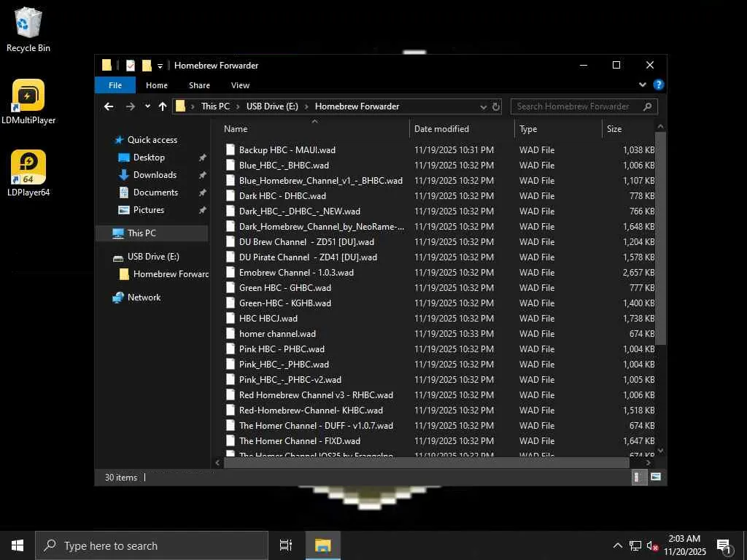
Task: Sort files by the Type column
Action: (x=558, y=128)
